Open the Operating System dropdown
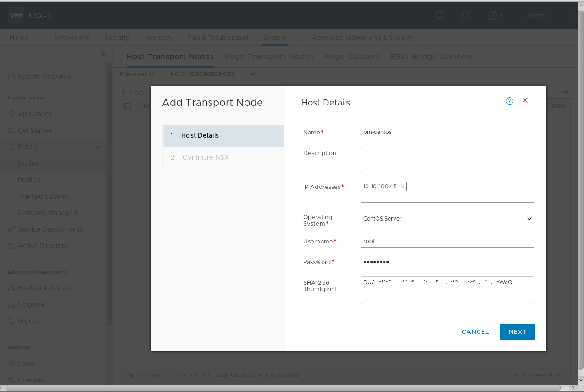Viewport: 584px width, 392px height. 447,219
